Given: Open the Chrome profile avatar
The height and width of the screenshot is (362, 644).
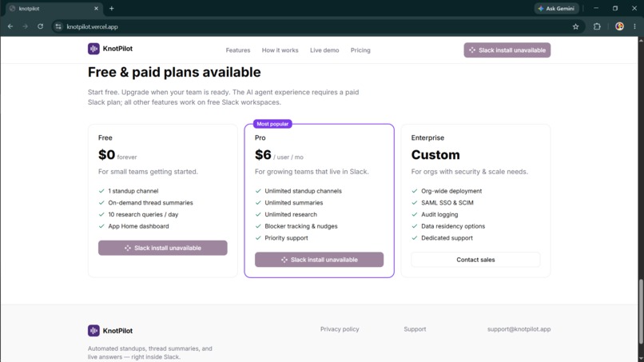Looking at the screenshot, I should coord(619,26).
